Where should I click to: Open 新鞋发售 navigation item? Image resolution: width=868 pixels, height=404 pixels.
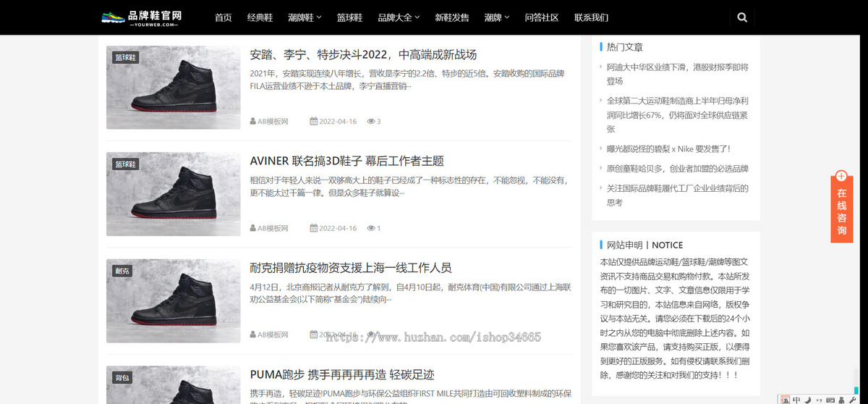pos(452,17)
